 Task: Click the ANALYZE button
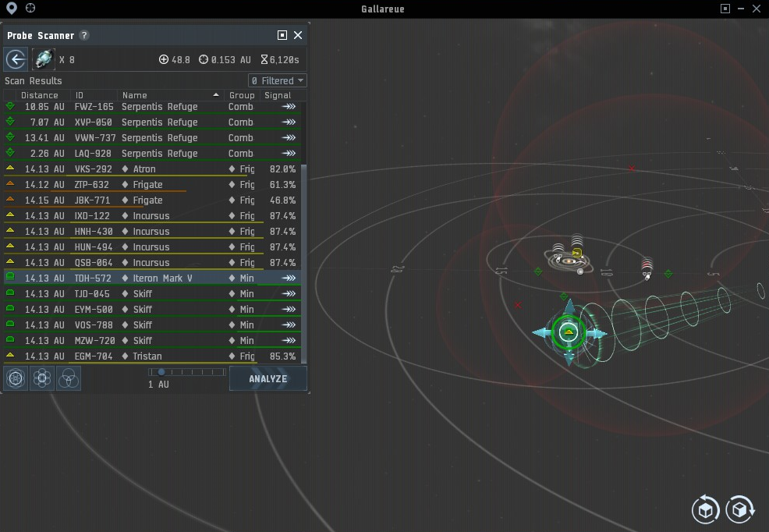click(268, 378)
